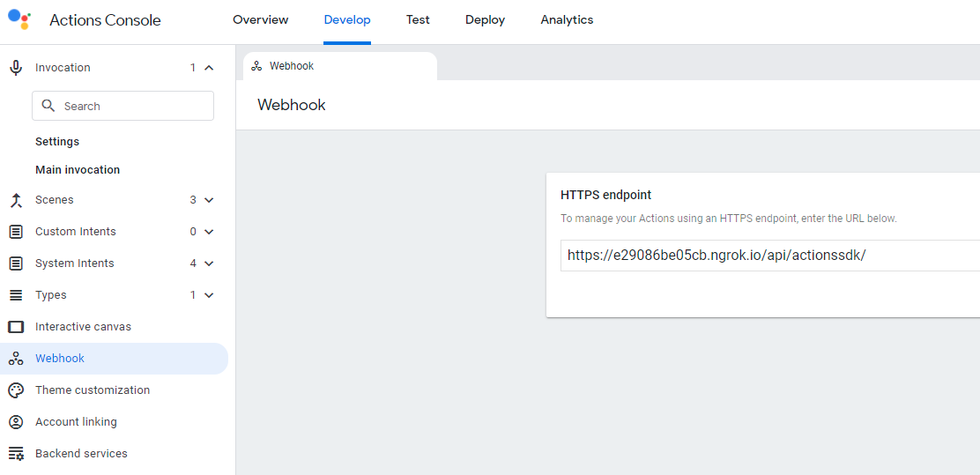Select the Webhook editor tab label
The image size is (980, 475).
pyautogui.click(x=292, y=66)
